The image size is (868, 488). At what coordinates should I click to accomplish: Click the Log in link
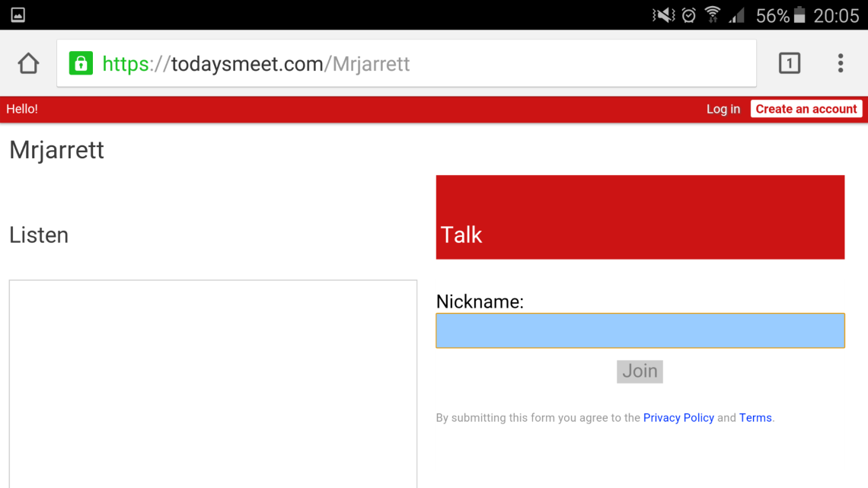[x=723, y=109]
